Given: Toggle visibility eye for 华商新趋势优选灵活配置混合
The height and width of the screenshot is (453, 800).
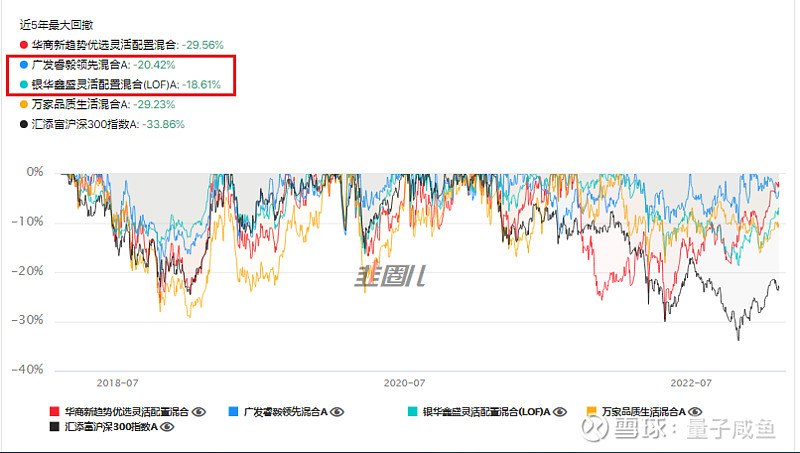Looking at the screenshot, I should click(198, 412).
